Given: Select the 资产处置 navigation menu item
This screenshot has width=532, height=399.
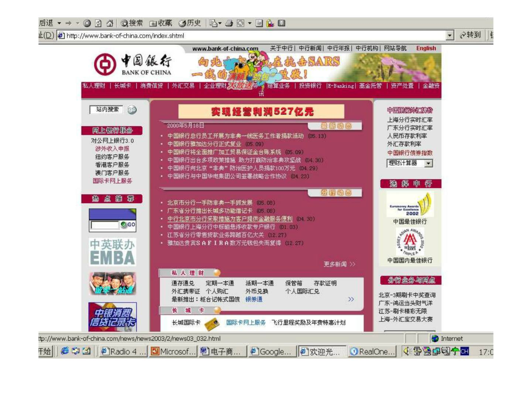Looking at the screenshot, I should [x=402, y=86].
